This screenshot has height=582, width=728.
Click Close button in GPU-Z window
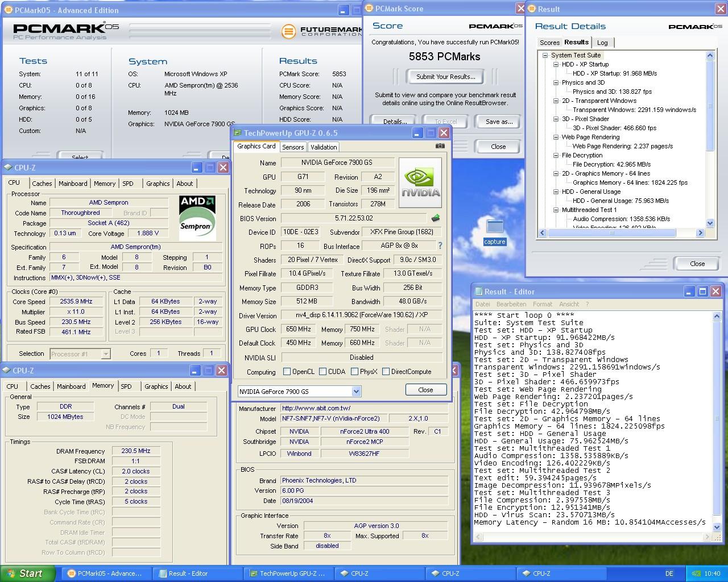pos(425,390)
